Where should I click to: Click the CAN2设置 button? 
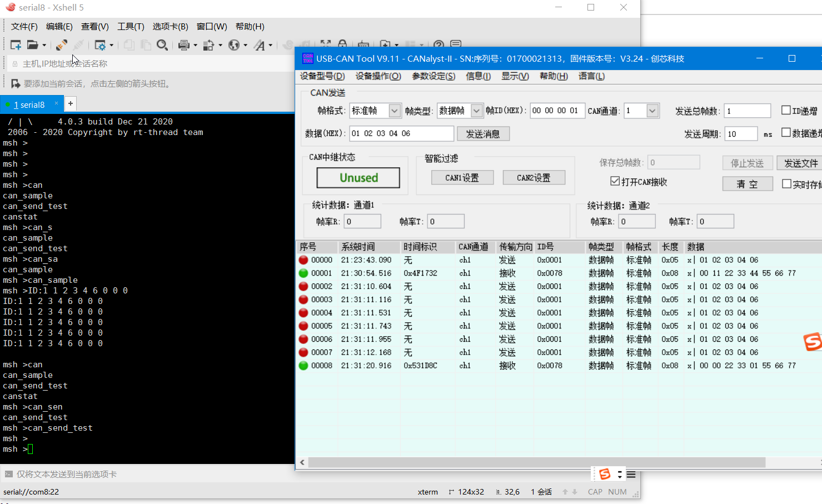534,178
